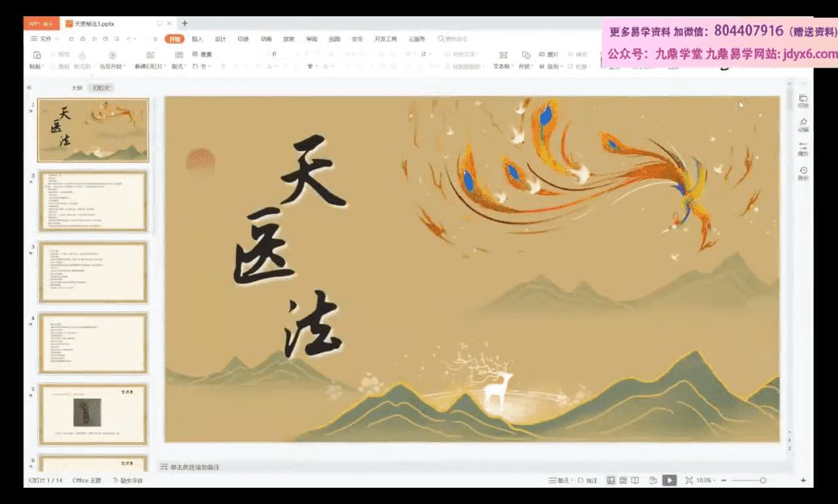Open the animation side panel icon
838x504 pixels.
point(803,123)
